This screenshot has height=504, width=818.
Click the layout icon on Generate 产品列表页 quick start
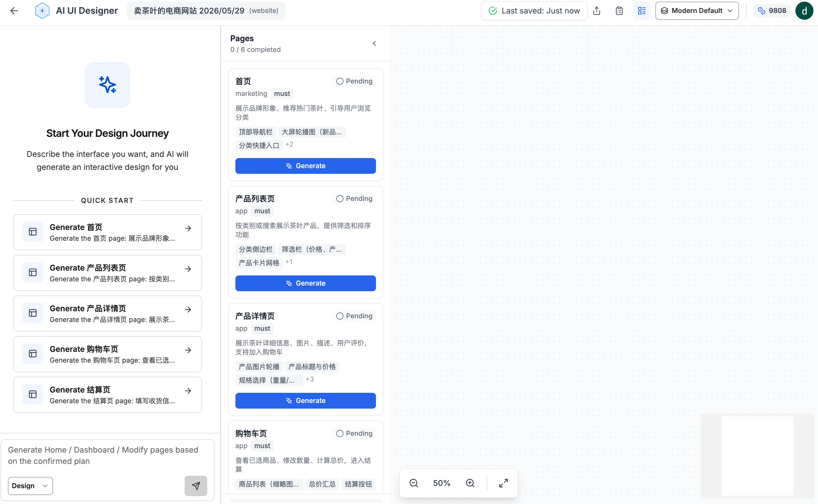pos(33,272)
